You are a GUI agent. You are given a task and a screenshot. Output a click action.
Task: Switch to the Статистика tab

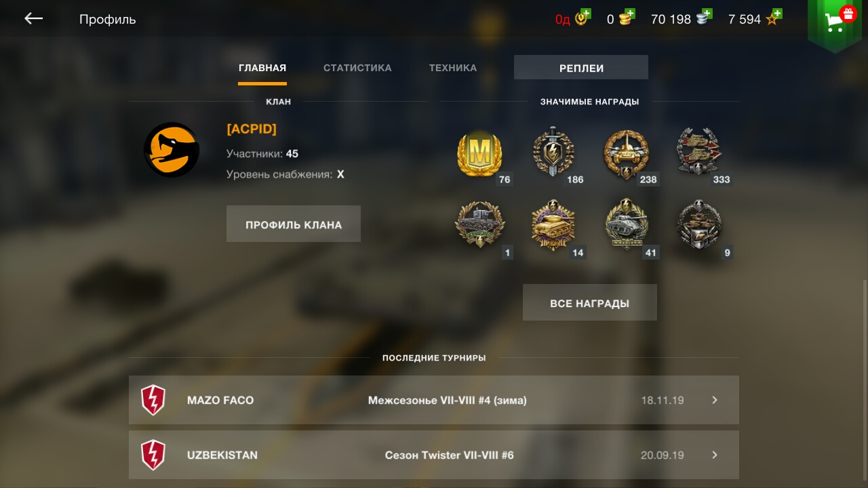(x=357, y=68)
